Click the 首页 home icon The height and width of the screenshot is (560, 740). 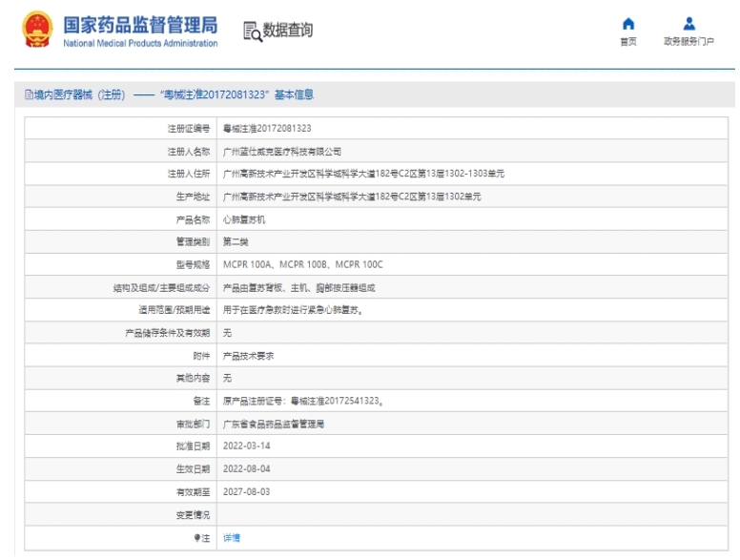(x=627, y=23)
